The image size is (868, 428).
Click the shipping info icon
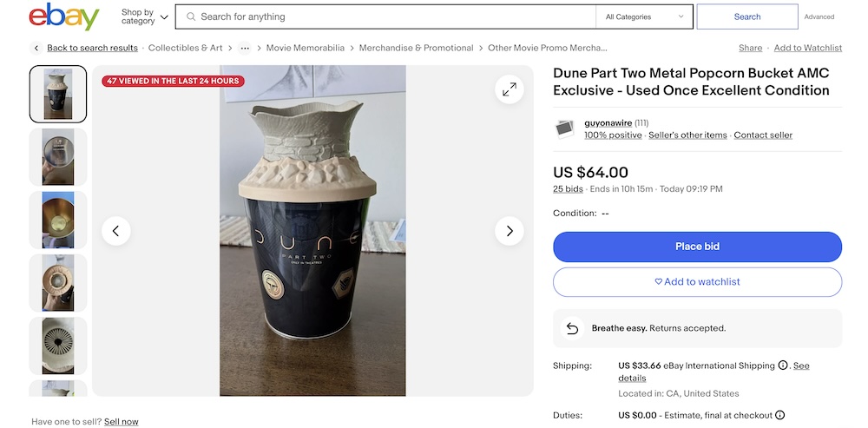tap(783, 366)
